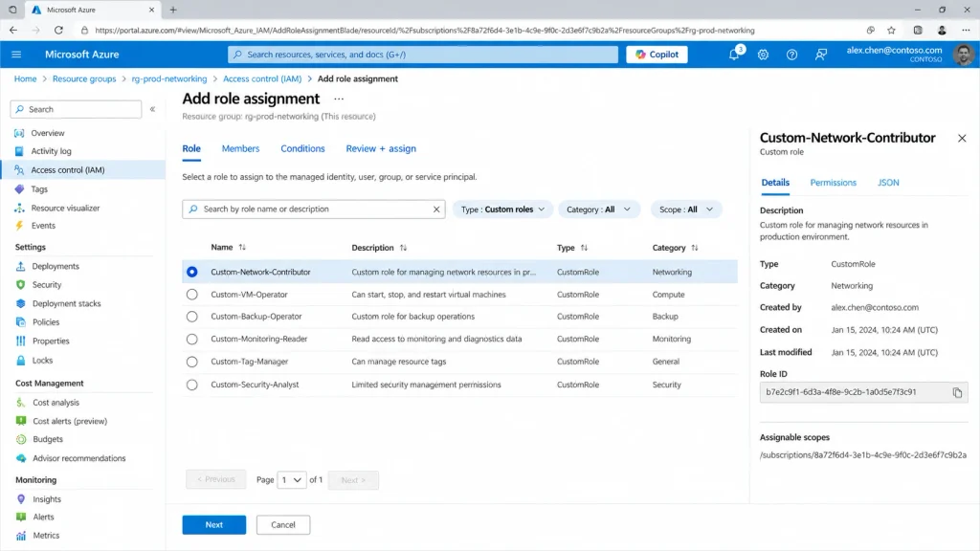
Task: Open portal settings gear icon
Action: [763, 55]
